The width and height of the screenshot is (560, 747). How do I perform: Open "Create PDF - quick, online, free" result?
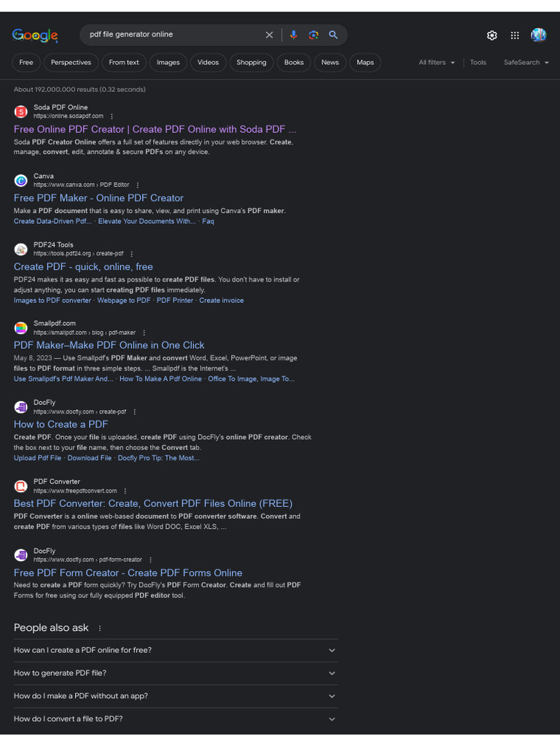coord(83,267)
